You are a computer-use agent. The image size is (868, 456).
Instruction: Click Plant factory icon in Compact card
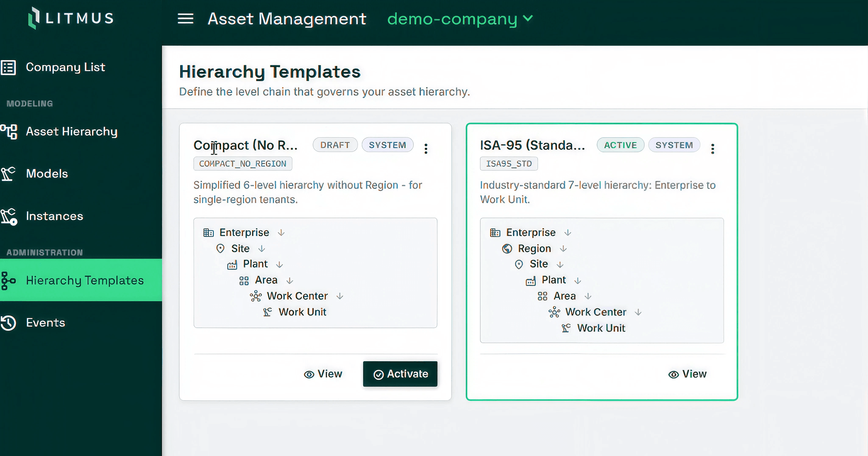pyautogui.click(x=232, y=265)
